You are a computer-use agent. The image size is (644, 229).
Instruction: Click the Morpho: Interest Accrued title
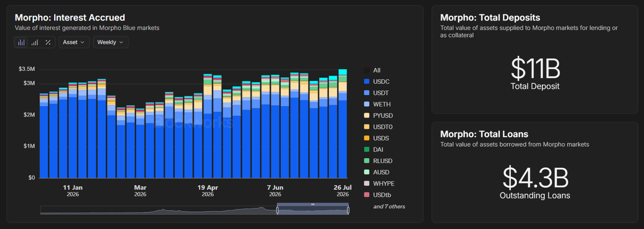(70, 18)
